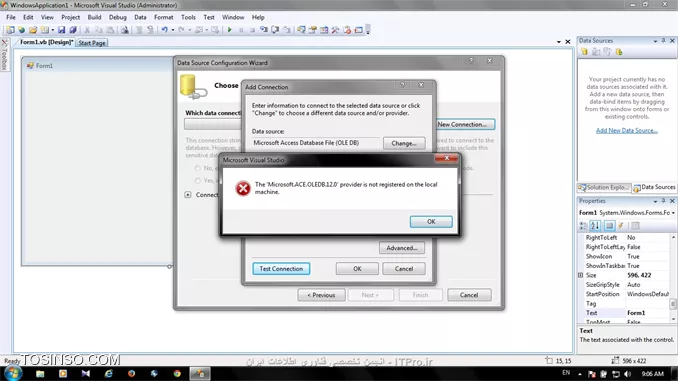Screen dimensions: 678x381
Task: Open the Format menu
Action: [163, 17]
